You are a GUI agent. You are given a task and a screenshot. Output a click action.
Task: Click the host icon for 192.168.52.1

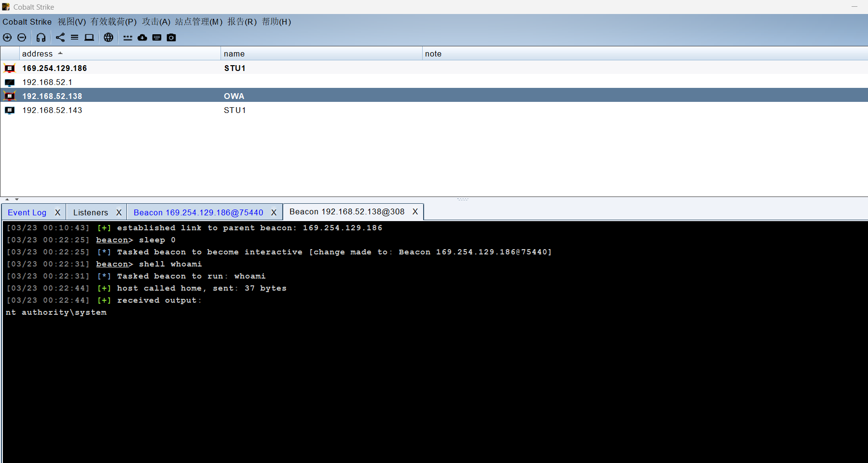(x=10, y=83)
